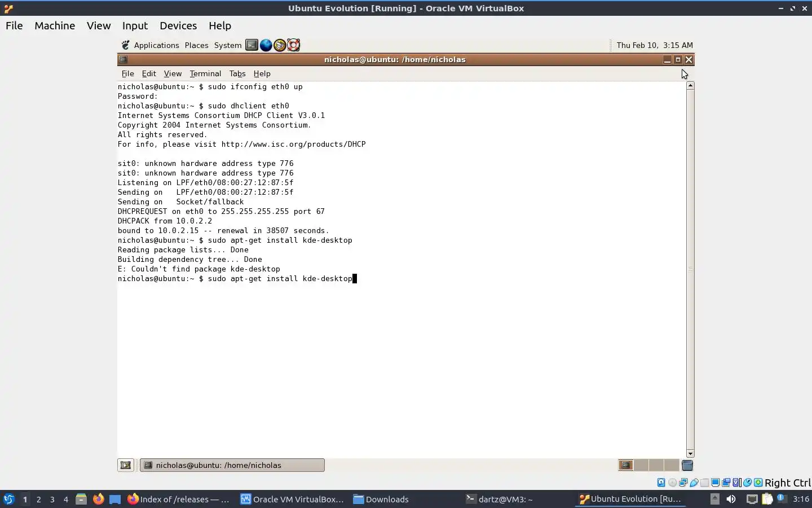Open VirtualBox View menu
Image resolution: width=812 pixels, height=508 pixels.
click(x=99, y=25)
